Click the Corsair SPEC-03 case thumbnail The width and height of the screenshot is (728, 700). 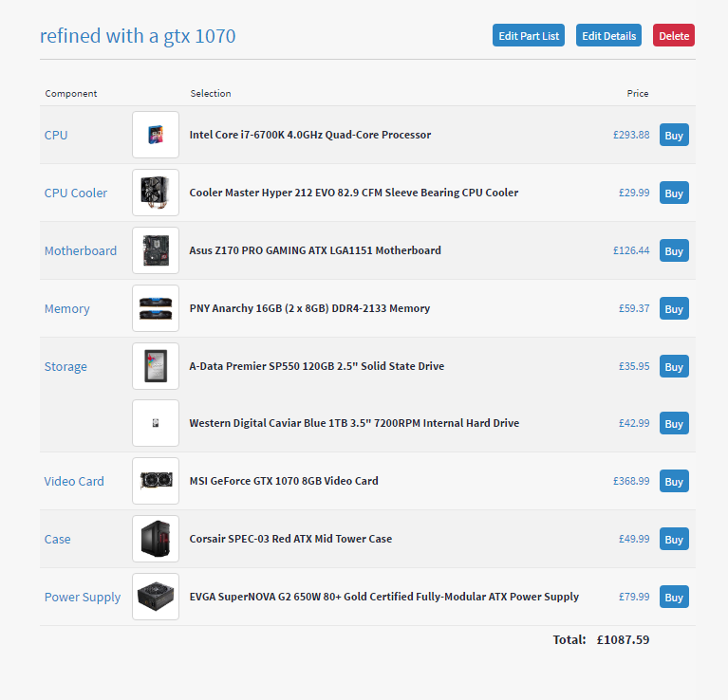tap(156, 539)
